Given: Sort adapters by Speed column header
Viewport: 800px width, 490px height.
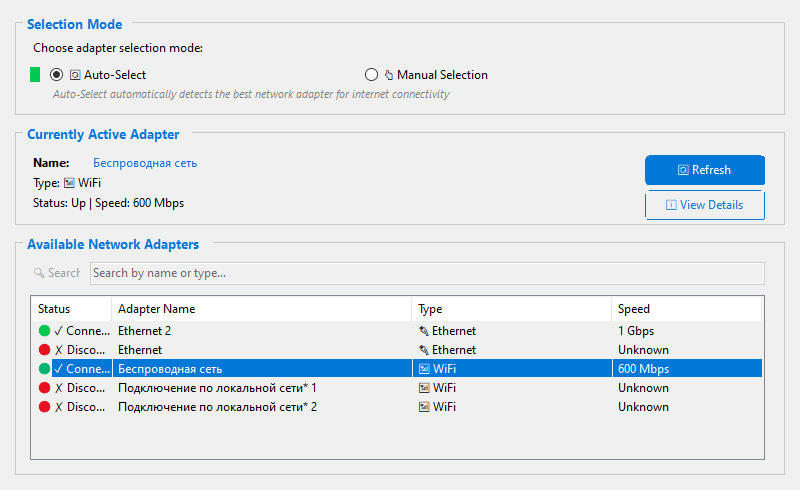Looking at the screenshot, I should (686, 309).
